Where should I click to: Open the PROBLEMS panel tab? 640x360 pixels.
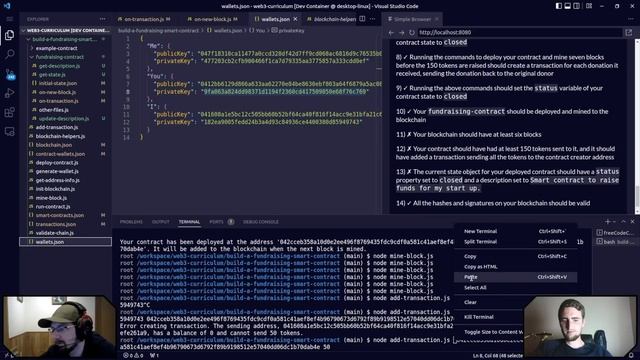131,222
